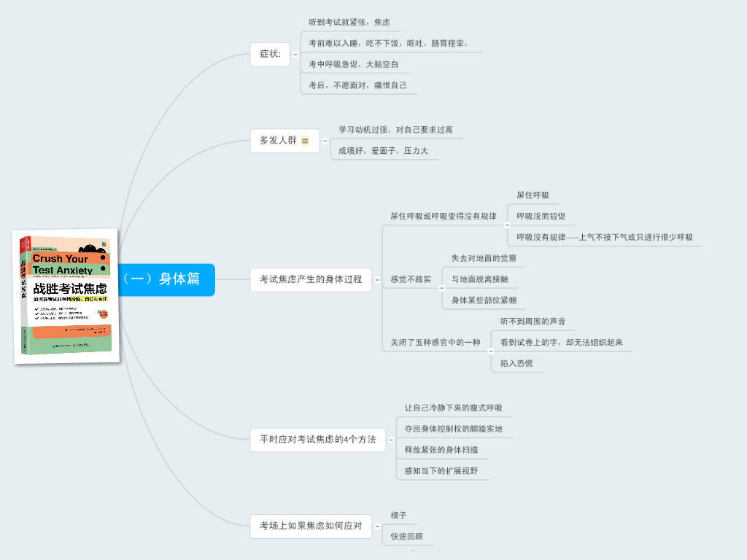Collapse the 考场上如果焦虑如何应对 branch
The height and width of the screenshot is (560, 747).
tap(379, 526)
